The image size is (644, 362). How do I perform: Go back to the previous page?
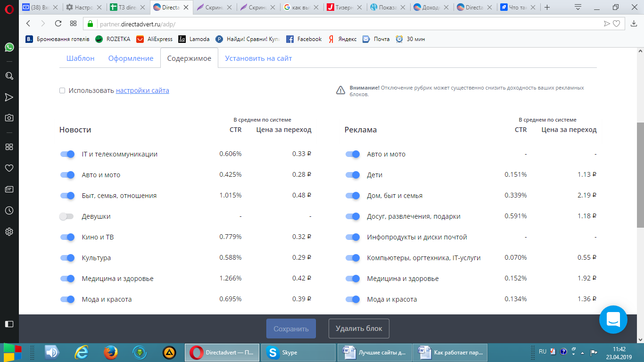[x=28, y=24]
